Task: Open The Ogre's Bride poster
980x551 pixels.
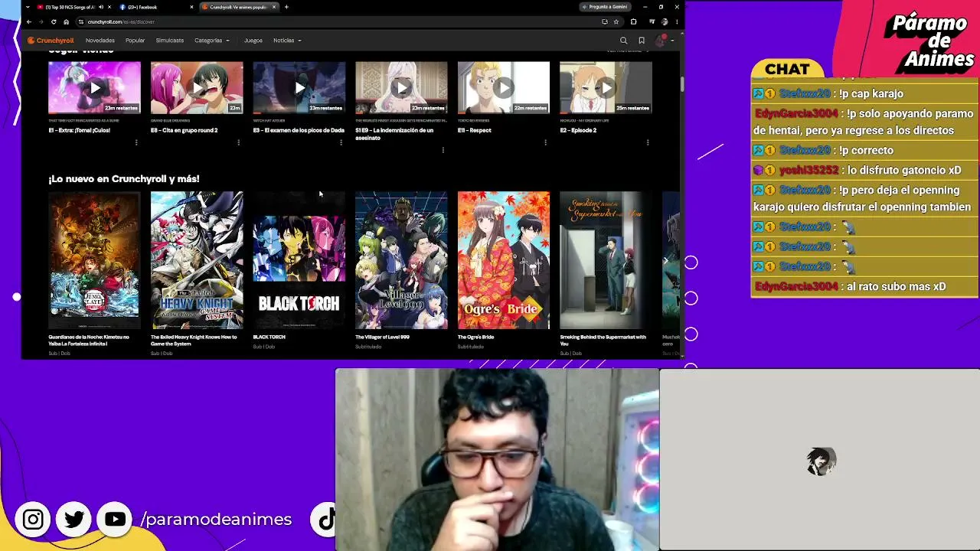Action: [x=504, y=260]
